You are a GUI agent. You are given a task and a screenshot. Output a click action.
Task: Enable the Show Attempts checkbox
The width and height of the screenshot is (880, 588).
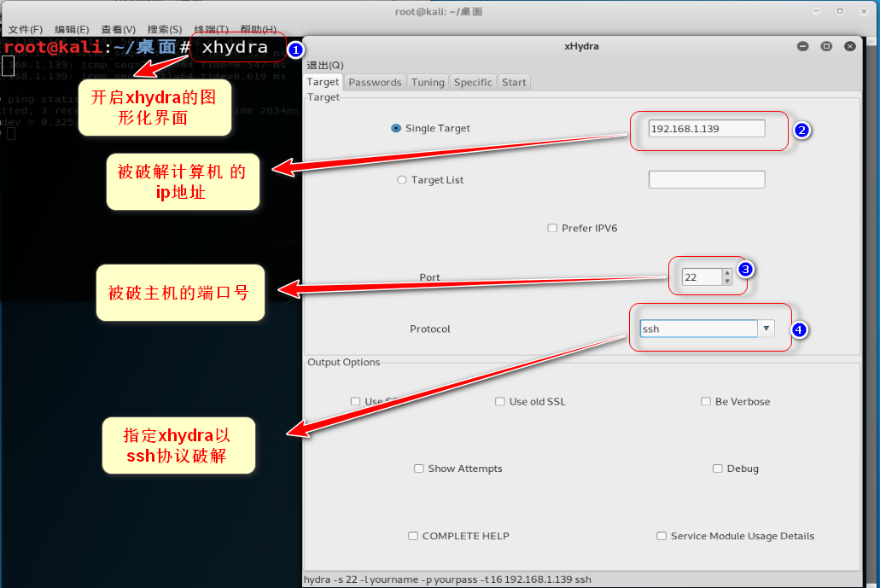(418, 468)
